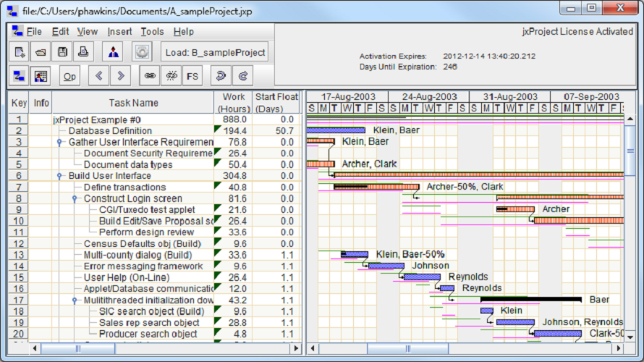Image resolution: width=644 pixels, height=362 pixels.
Task: Select the 17-Aug-2003 week header
Action: point(348,96)
